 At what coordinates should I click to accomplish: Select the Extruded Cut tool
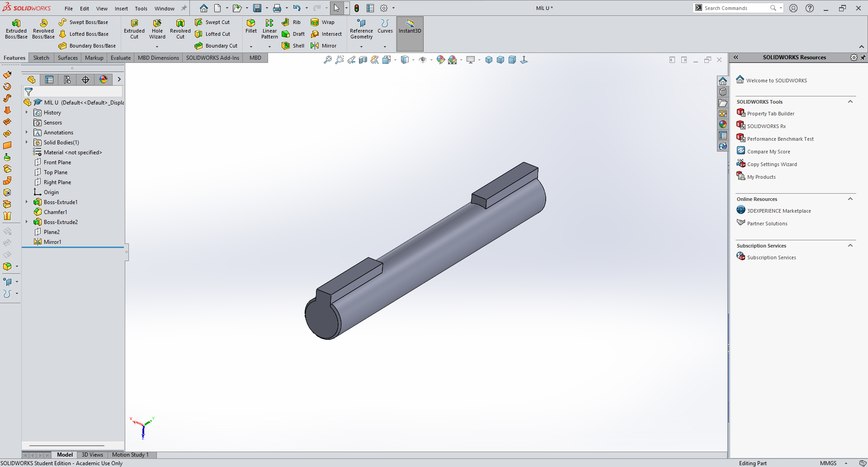coord(134,29)
